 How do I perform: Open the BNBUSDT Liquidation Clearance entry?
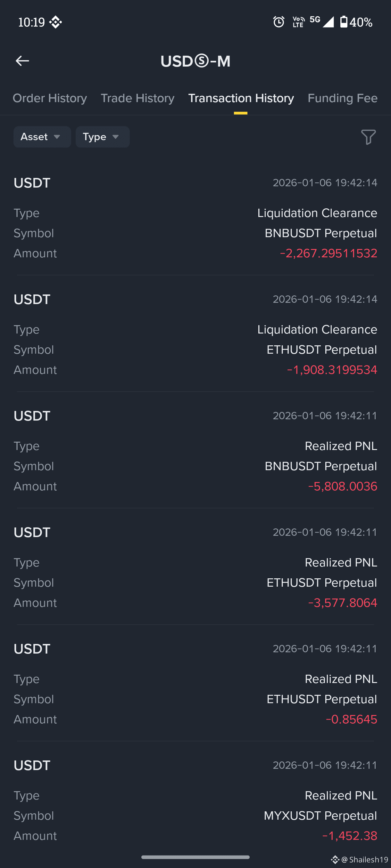pyautogui.click(x=195, y=217)
